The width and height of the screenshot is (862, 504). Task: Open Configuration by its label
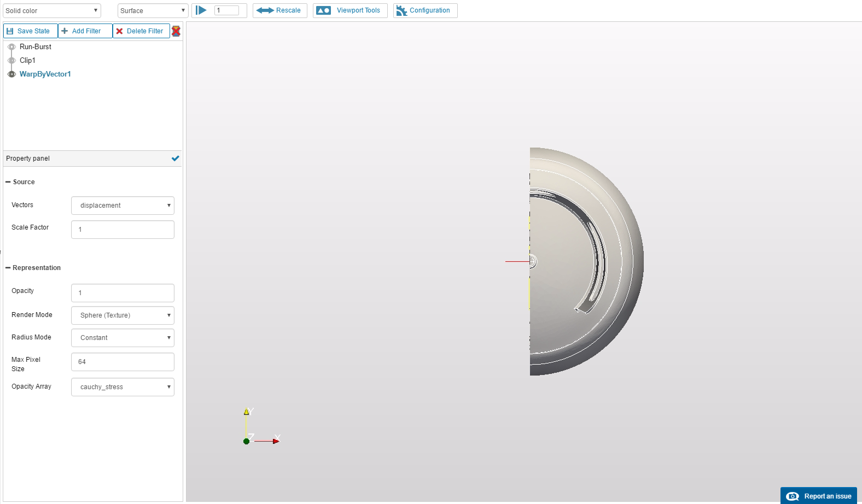click(430, 10)
